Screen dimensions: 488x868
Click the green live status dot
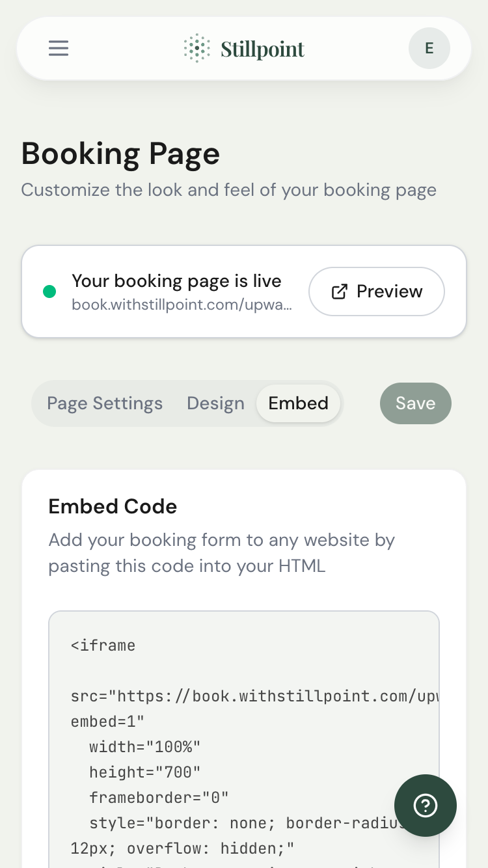point(49,292)
